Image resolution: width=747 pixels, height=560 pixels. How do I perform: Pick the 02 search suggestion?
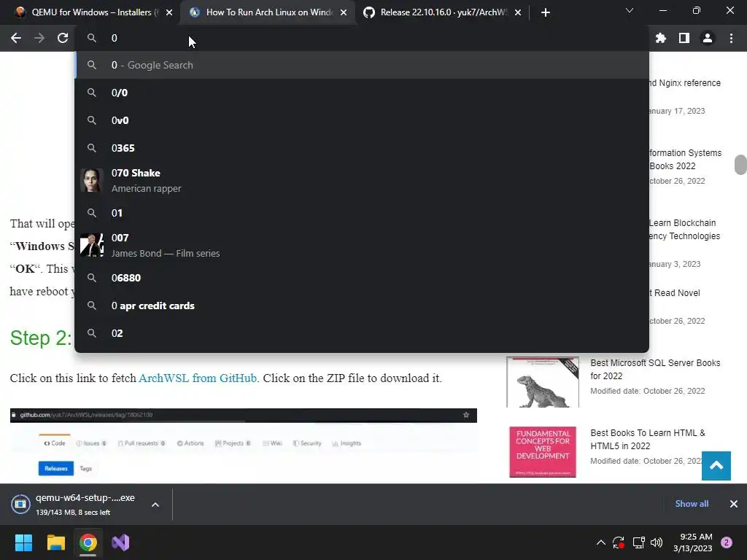362,333
